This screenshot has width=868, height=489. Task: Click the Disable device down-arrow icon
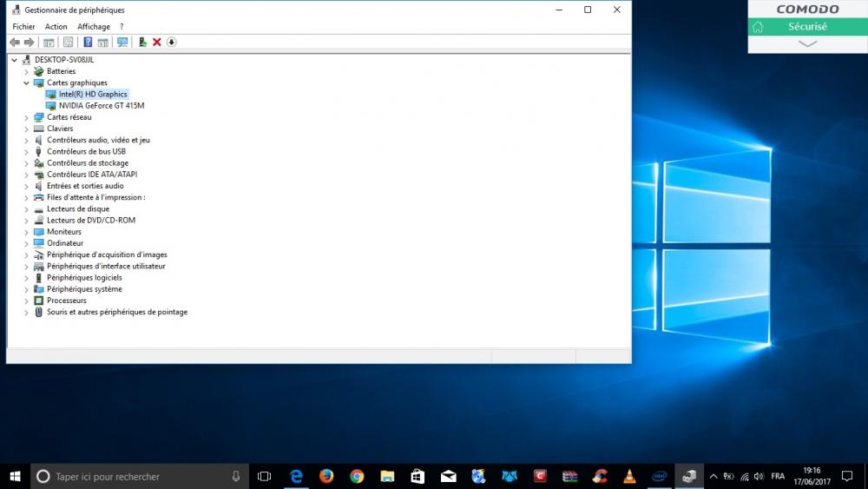click(x=172, y=42)
